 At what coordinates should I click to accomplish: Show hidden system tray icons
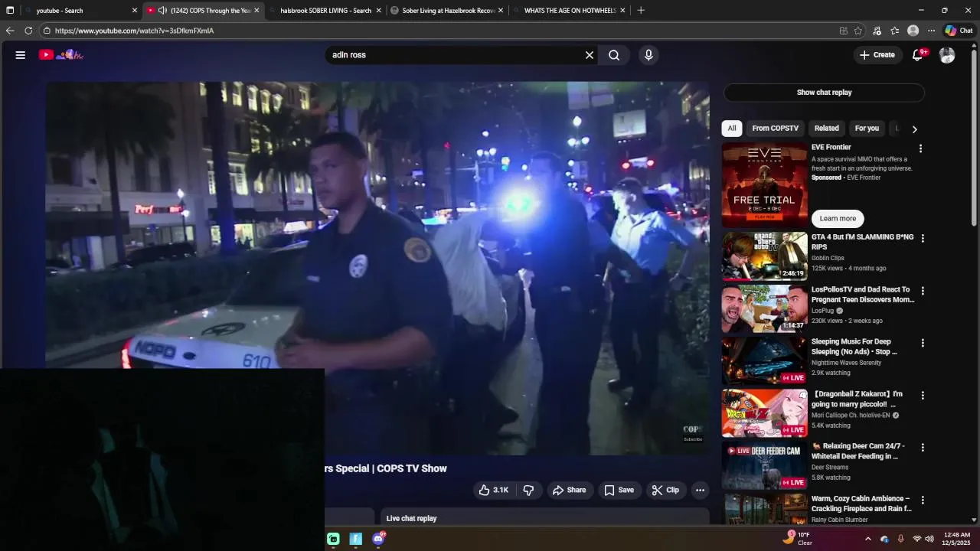click(867, 539)
